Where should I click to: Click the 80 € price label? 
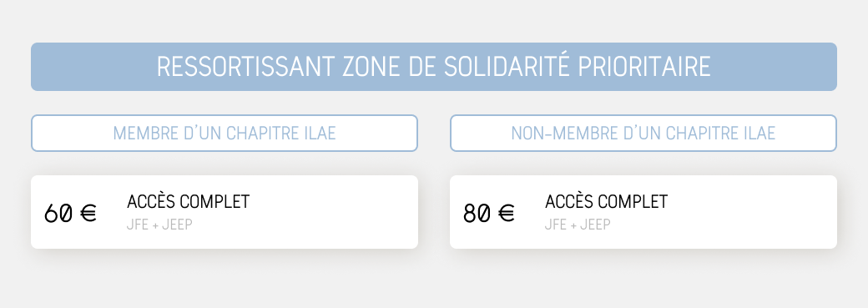tap(489, 214)
